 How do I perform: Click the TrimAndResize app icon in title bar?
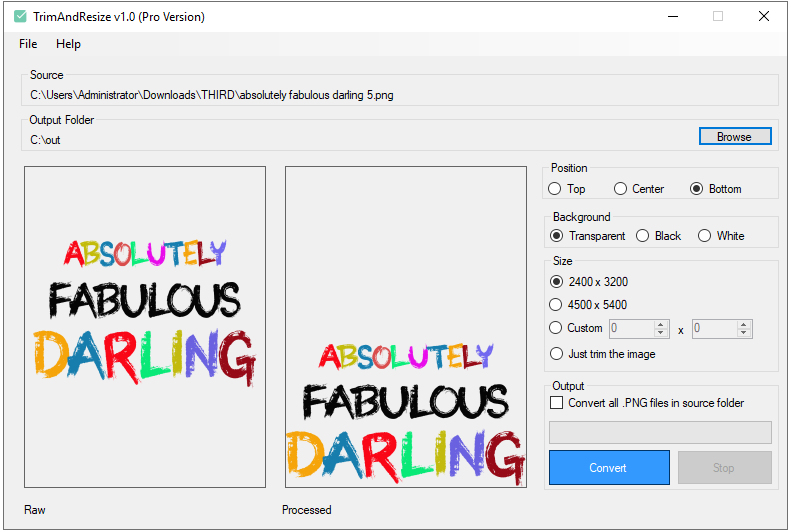(x=20, y=16)
